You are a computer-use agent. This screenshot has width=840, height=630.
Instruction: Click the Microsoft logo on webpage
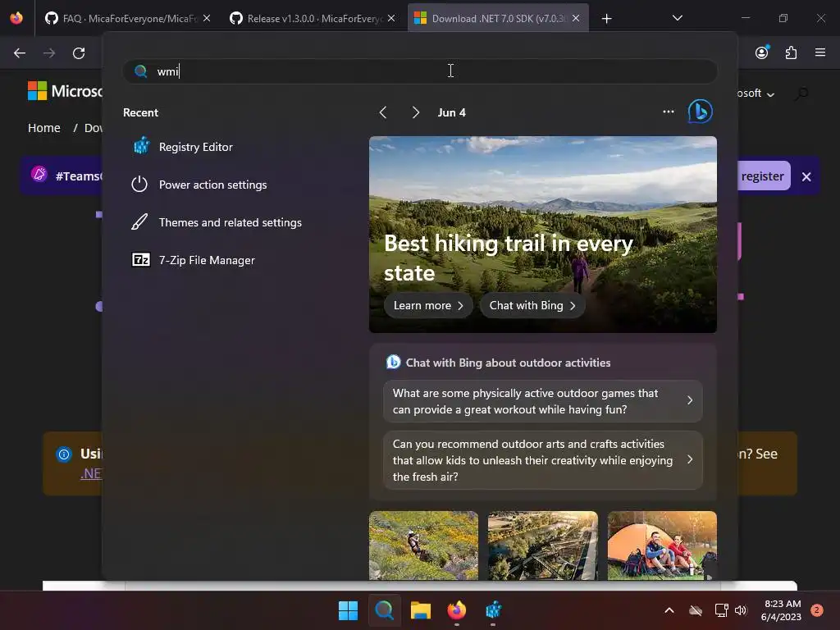click(x=64, y=91)
